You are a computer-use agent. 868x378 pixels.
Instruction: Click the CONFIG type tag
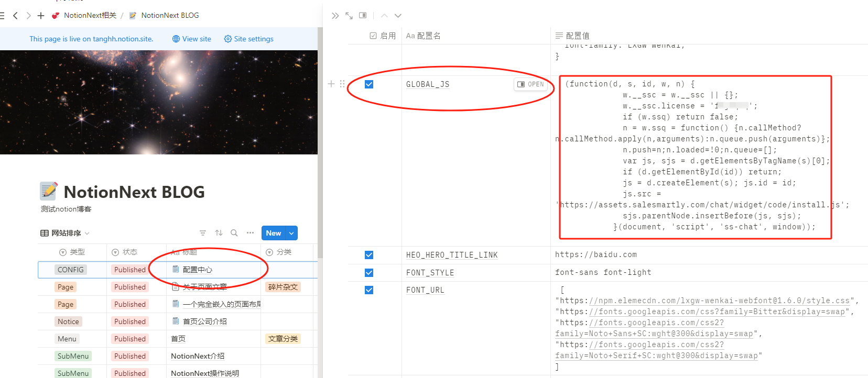[71, 270]
